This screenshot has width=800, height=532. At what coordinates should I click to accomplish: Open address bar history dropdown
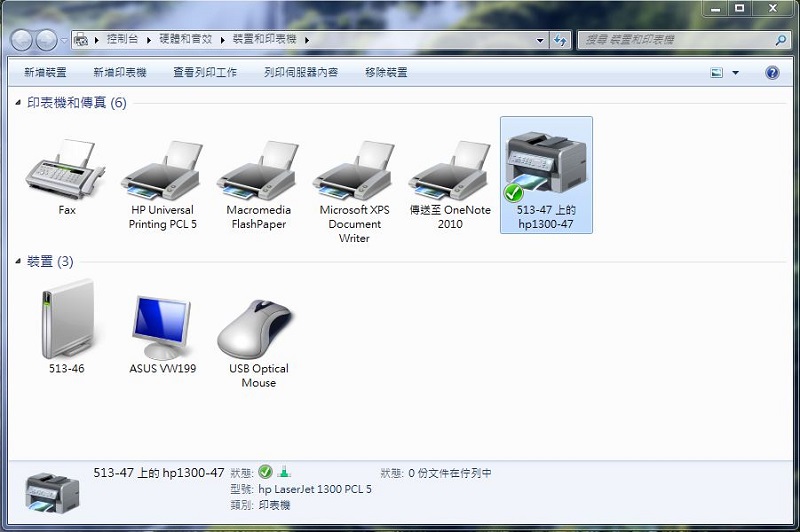(x=540, y=40)
